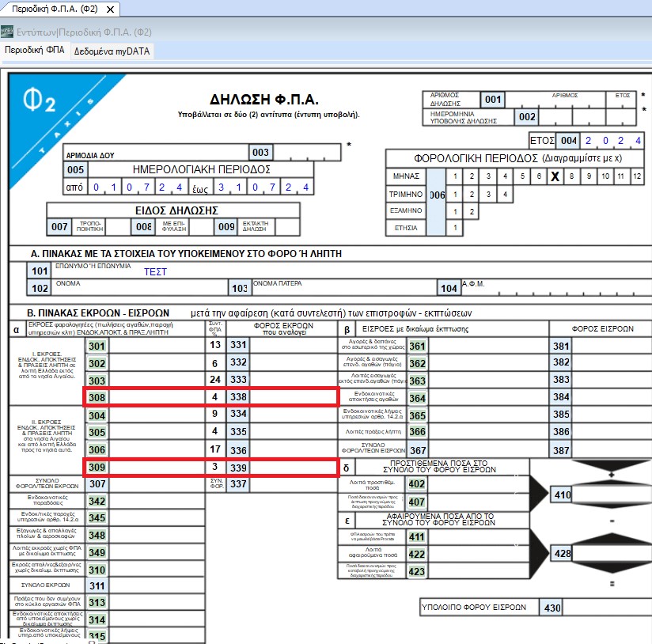Select the Περιοδική ΦΠΑ tab

(x=35, y=51)
